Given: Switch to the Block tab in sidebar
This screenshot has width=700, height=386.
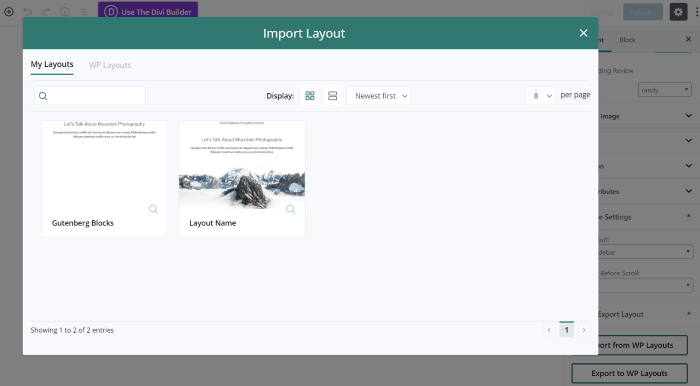Looking at the screenshot, I should click(627, 40).
